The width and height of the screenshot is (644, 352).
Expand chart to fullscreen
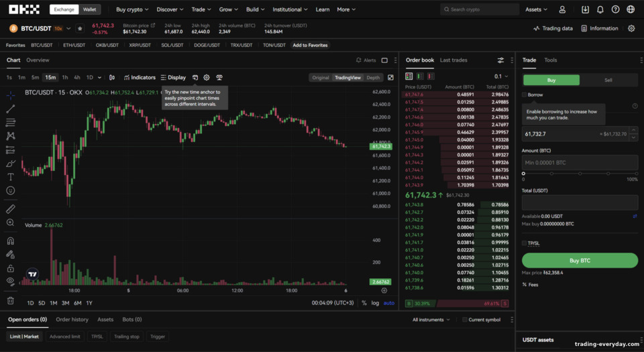point(390,78)
